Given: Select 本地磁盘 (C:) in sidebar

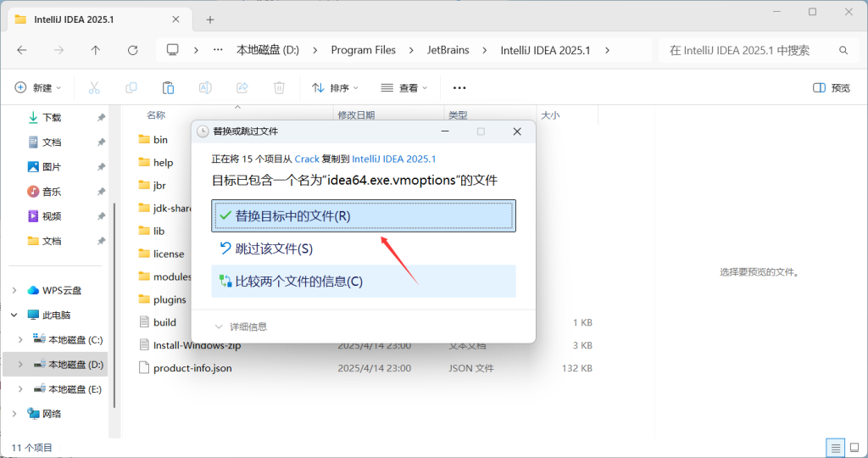Looking at the screenshot, I should [x=75, y=339].
